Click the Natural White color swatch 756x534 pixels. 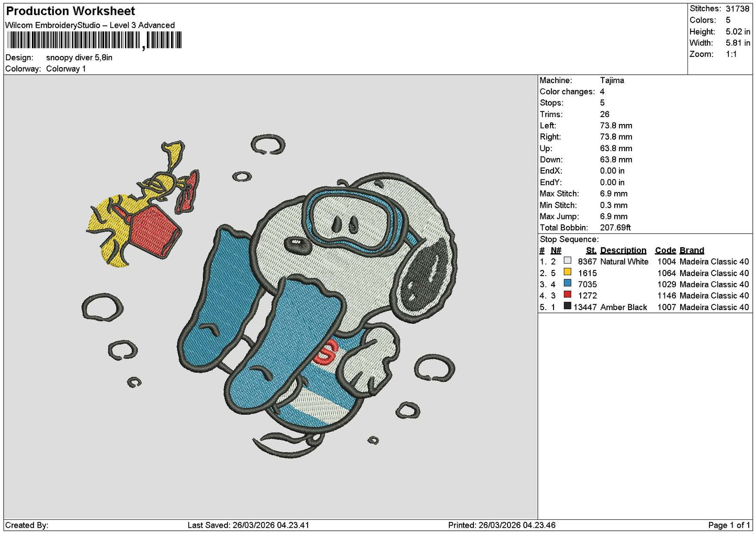point(567,260)
